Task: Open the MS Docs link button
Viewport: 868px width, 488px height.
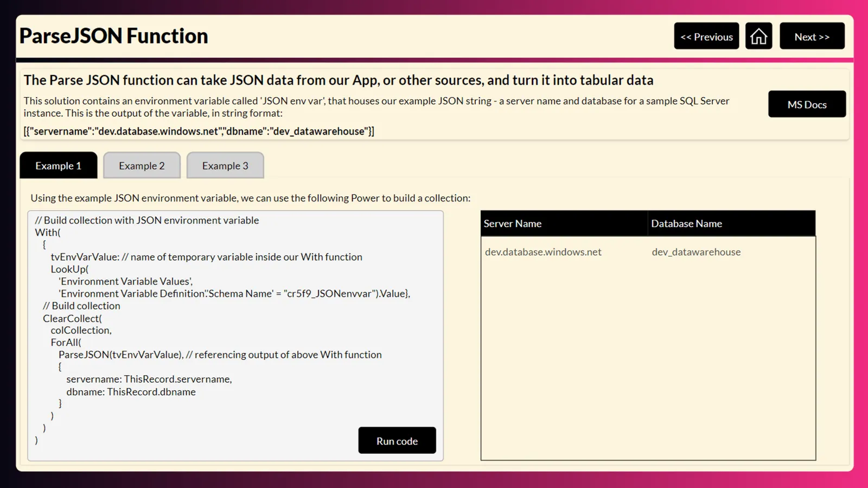Action: pos(807,104)
